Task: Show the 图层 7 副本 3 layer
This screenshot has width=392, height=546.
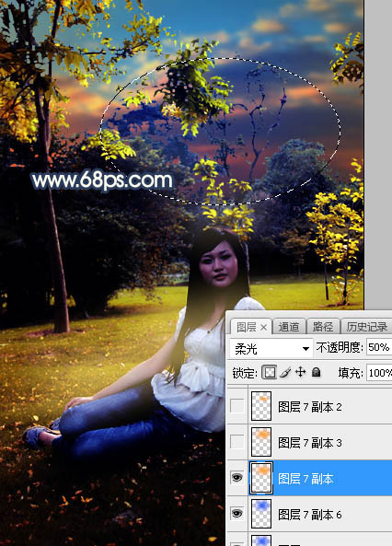Action: pyautogui.click(x=237, y=442)
